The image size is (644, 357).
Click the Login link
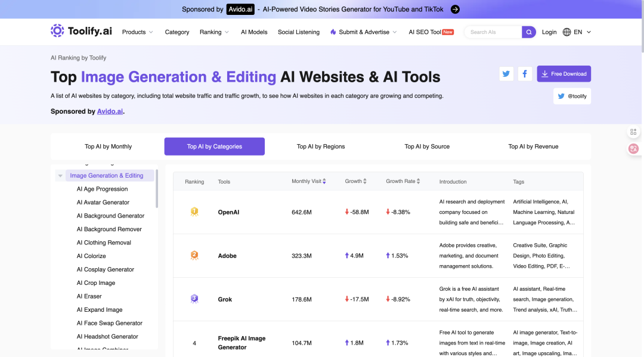[x=549, y=32]
